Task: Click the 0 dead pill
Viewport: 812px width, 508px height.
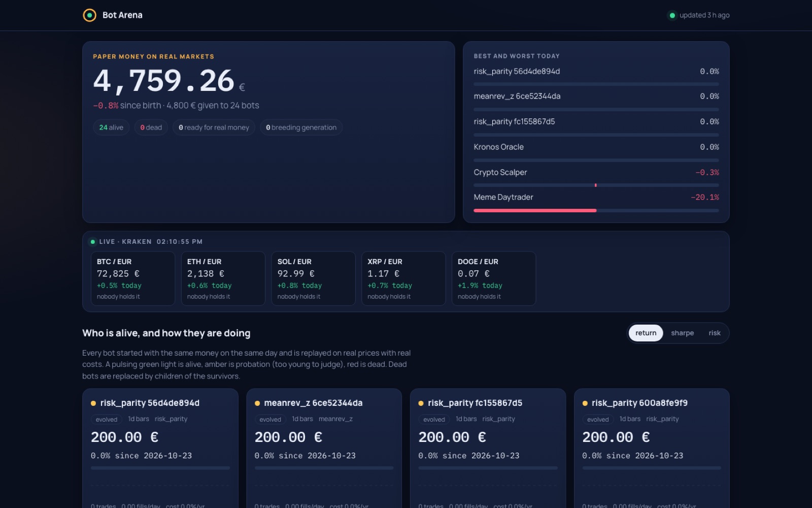Action: click(x=151, y=128)
